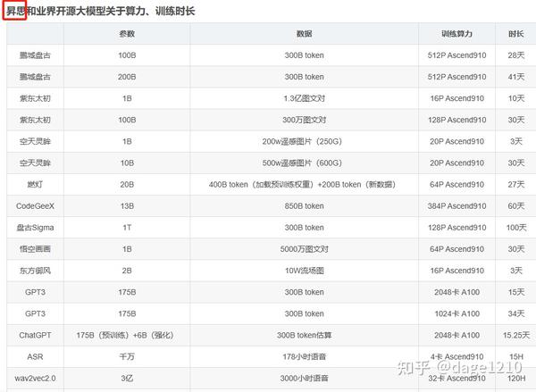Click the 15.25天 duration cell
Image resolution: width=536 pixels, height=392 pixels.
(x=515, y=335)
